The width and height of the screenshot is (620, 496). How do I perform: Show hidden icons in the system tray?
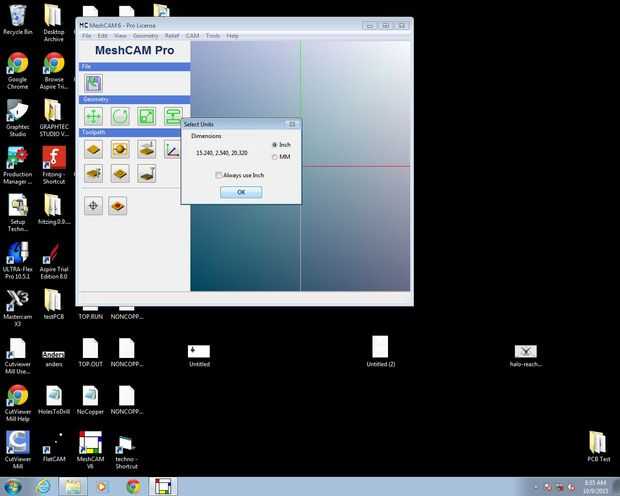coord(536,487)
